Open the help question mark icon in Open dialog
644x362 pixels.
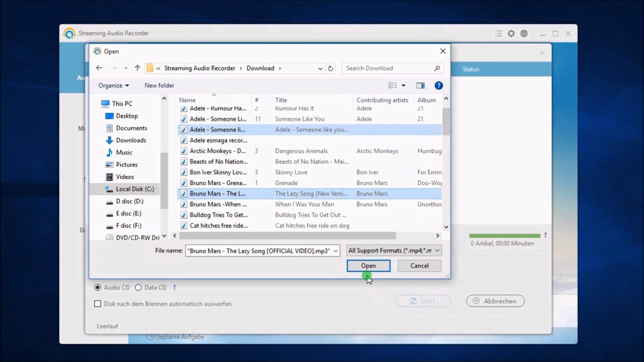[x=438, y=85]
